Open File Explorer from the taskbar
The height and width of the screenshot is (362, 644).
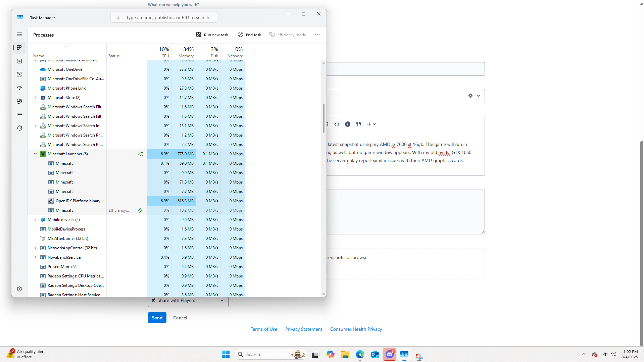point(345,354)
